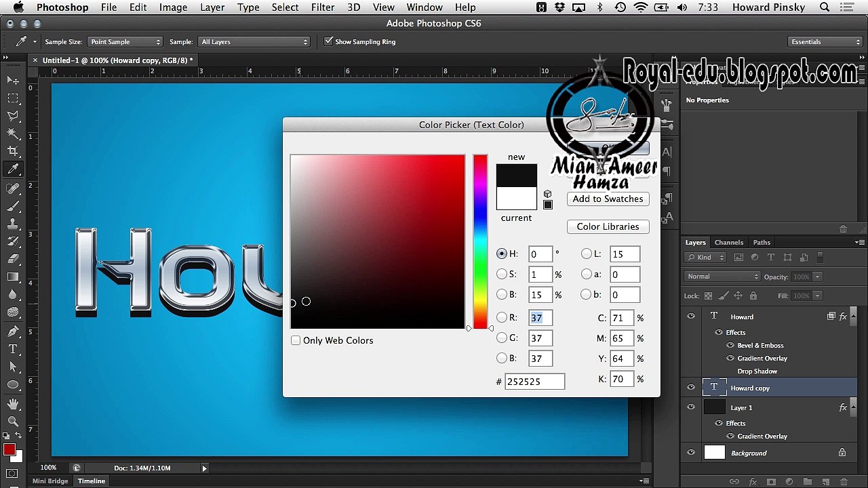
Task: Filter layers by type layers icon
Action: [x=771, y=258]
